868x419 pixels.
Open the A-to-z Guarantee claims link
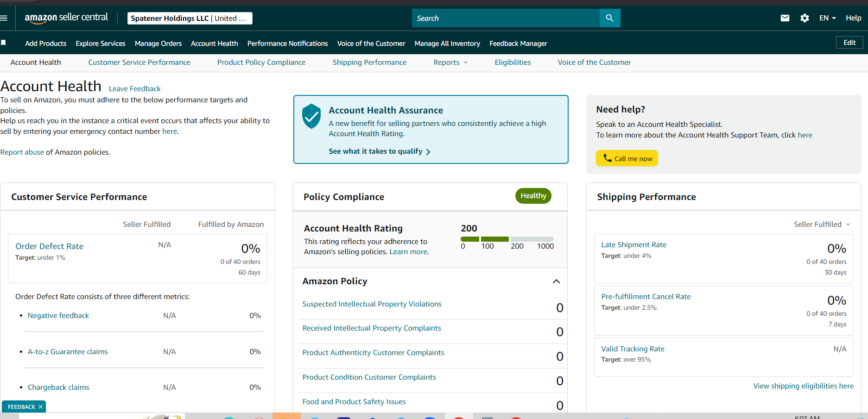[68, 352]
